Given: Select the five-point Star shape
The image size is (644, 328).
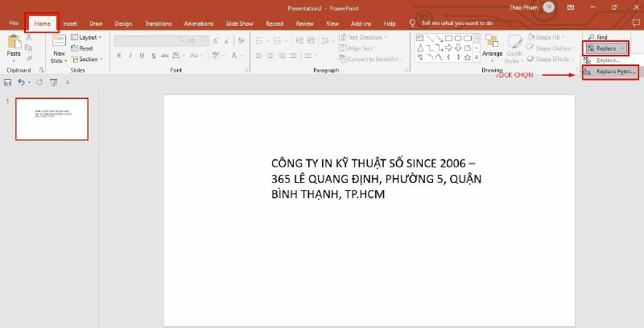Looking at the screenshot, I should pyautogui.click(x=468, y=57).
